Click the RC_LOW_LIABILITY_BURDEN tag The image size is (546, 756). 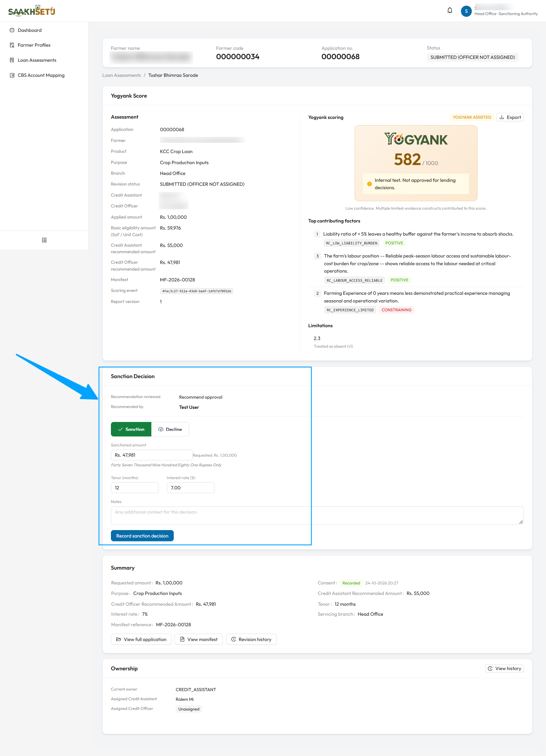351,243
